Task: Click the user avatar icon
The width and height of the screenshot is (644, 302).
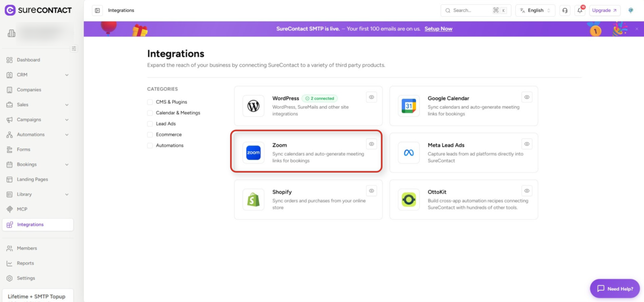Action: [x=631, y=10]
